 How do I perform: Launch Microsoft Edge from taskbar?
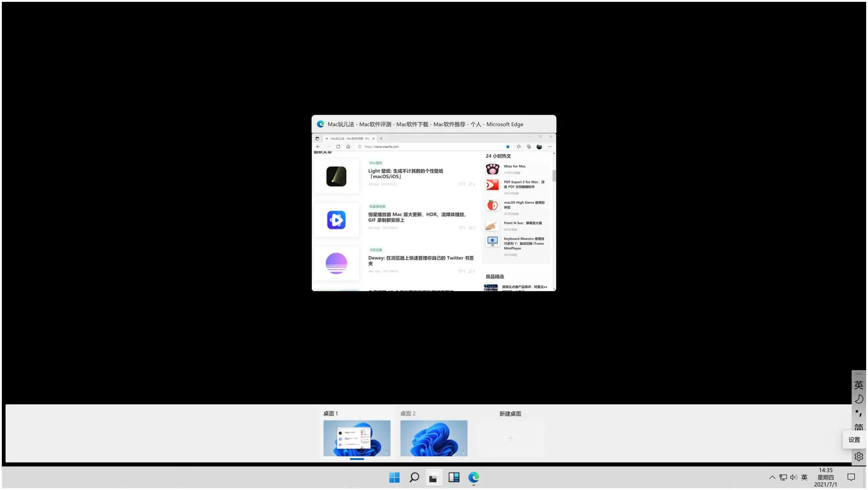(474, 477)
